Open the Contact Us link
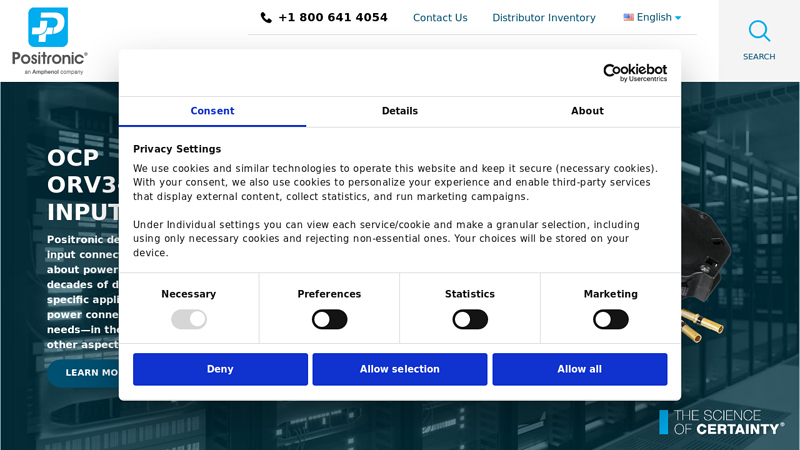The image size is (800, 450). pos(440,18)
